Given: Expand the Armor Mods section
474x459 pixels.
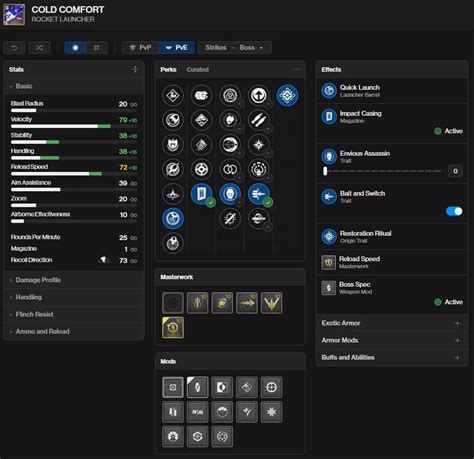Looking at the screenshot, I should 392,340.
